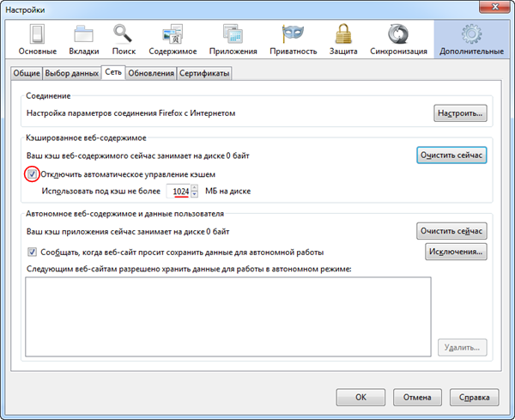This screenshot has width=515, height=420.
Task: Toggle Сообщать, когда веб-сайт просит checkbox
Action: [32, 252]
